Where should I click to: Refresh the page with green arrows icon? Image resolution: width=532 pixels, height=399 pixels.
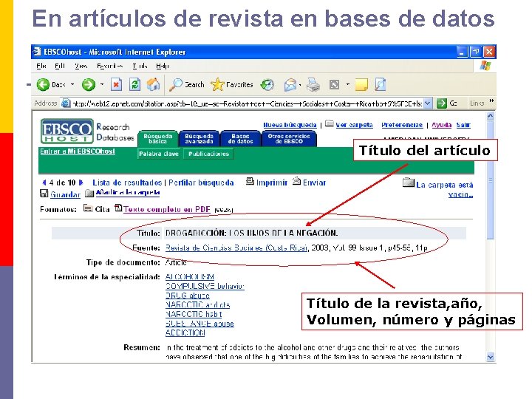pos(134,84)
